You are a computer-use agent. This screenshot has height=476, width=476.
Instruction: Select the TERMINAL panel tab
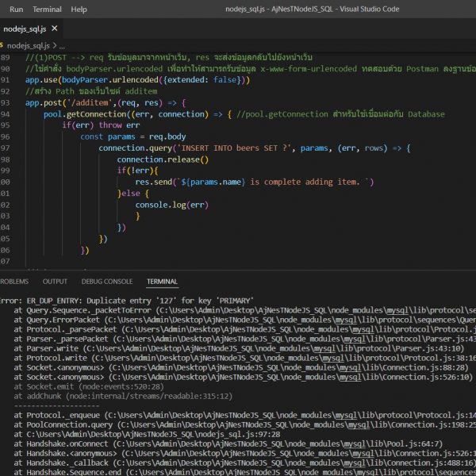click(x=162, y=282)
